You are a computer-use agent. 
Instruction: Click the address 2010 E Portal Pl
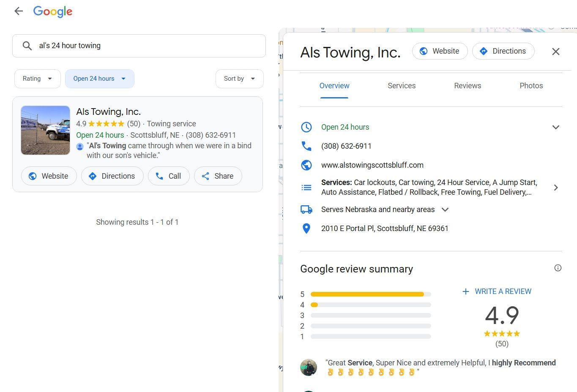click(x=385, y=229)
